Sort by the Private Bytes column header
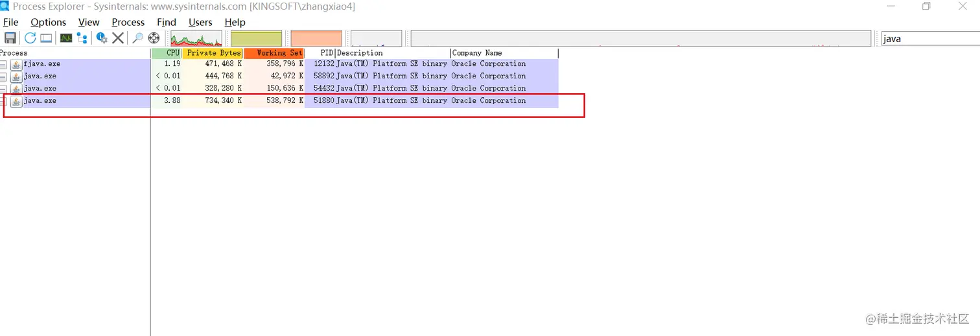This screenshot has height=336, width=980. pyautogui.click(x=213, y=53)
